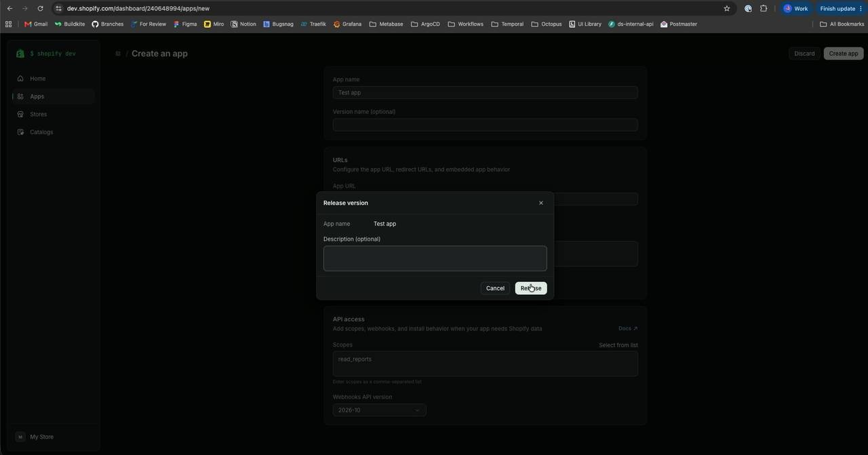The height and width of the screenshot is (455, 868).
Task: Open Stores from the sidebar
Action: 54,114
